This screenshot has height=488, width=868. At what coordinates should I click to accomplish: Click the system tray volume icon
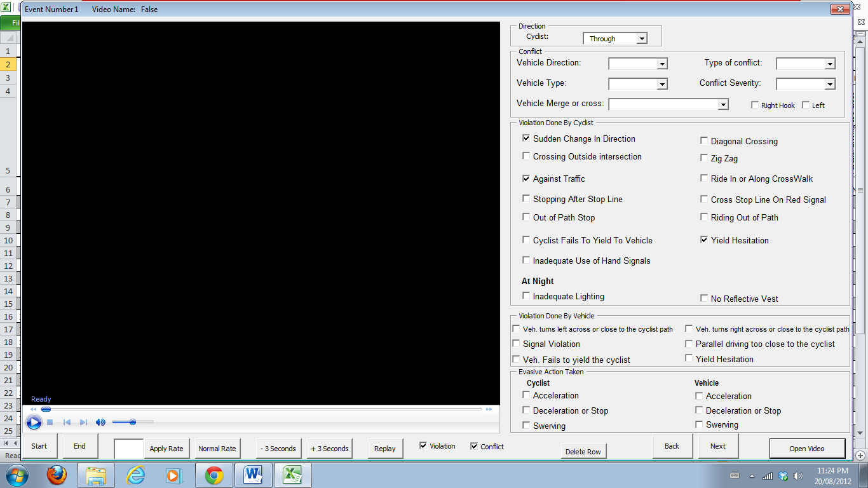799,476
